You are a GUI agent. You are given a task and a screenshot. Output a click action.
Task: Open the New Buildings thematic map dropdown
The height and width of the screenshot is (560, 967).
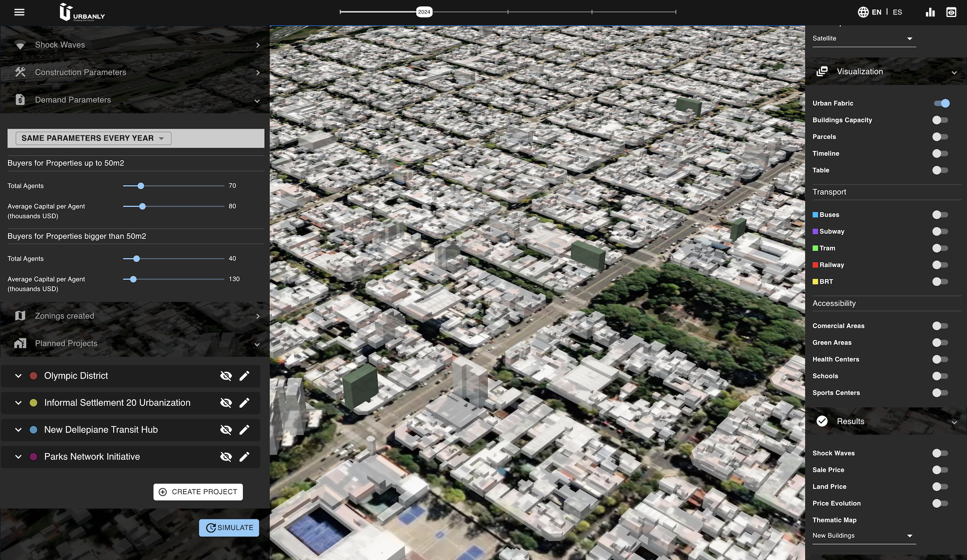[x=864, y=536]
